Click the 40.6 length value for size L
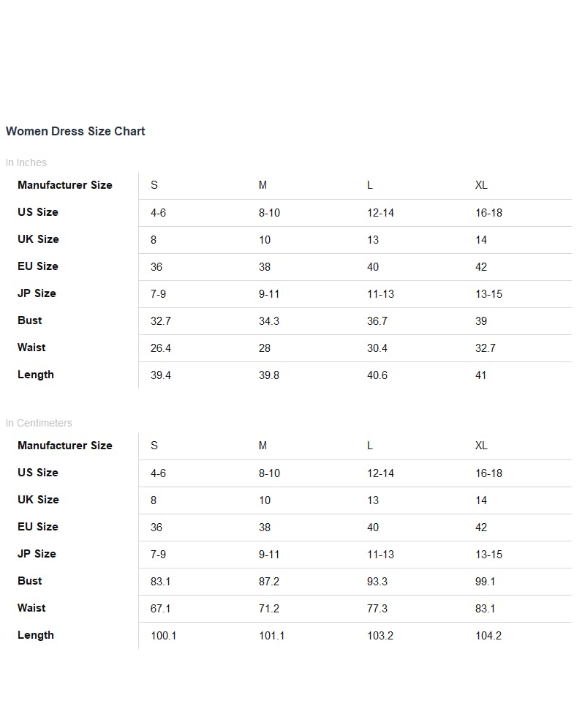Screen dimensions: 585x728 coord(377,375)
